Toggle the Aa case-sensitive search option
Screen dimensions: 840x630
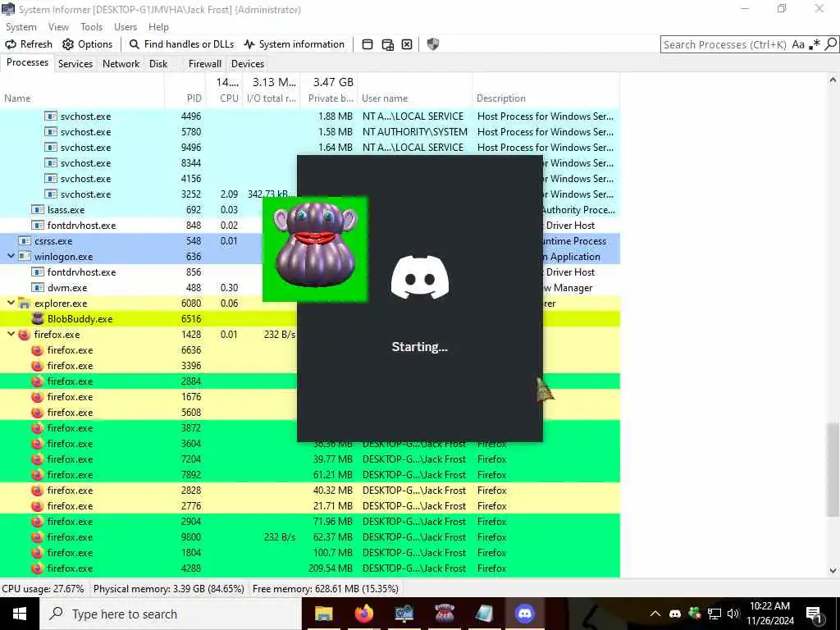click(x=798, y=44)
